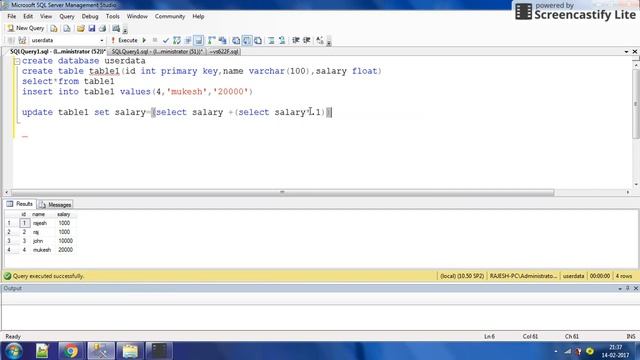640x360 pixels.
Task: Open the File menu
Action: pos(12,16)
